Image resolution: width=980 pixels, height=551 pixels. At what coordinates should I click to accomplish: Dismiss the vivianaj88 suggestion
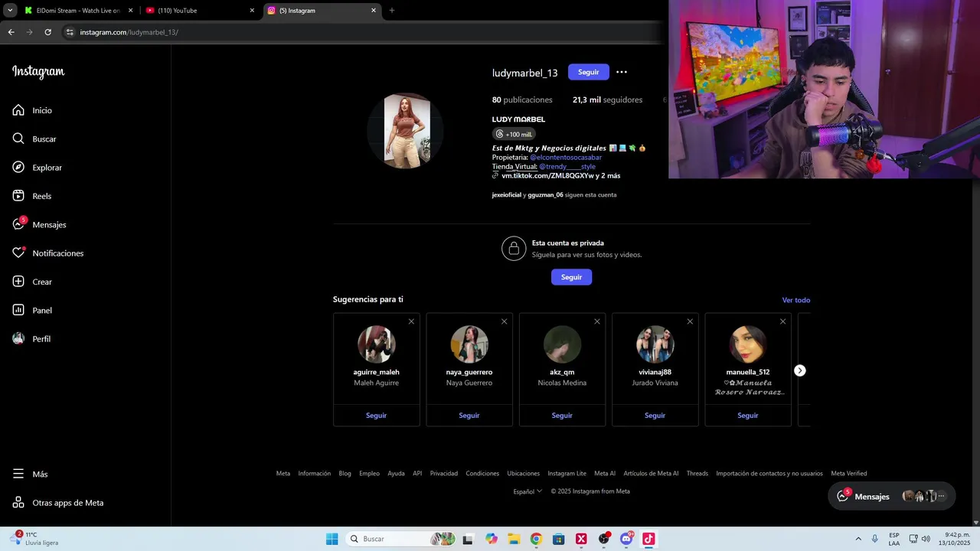[x=690, y=321]
